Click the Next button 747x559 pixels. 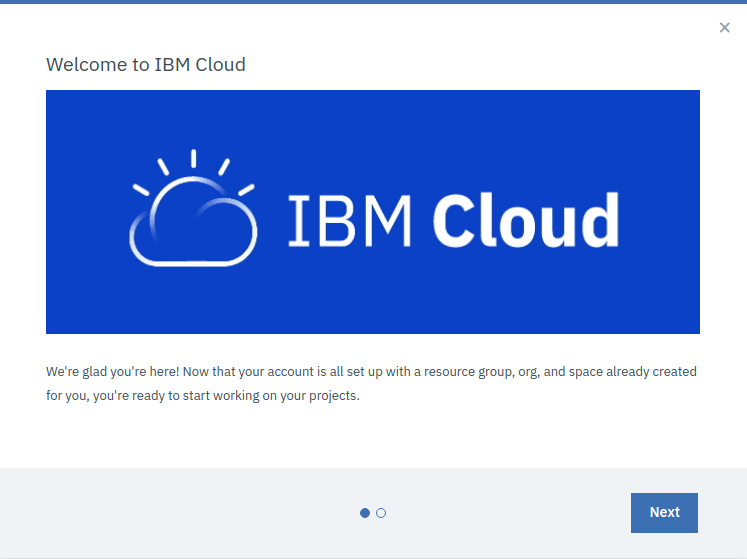tap(664, 513)
